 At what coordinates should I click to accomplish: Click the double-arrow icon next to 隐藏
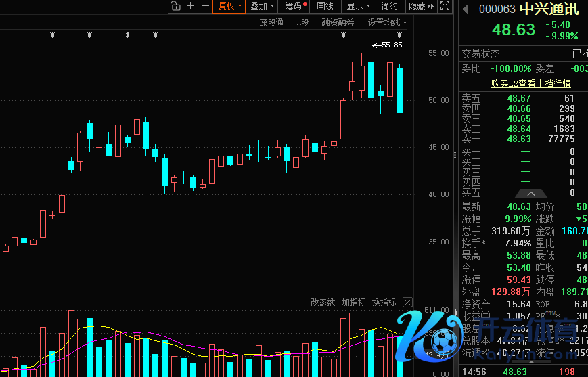[431, 6]
